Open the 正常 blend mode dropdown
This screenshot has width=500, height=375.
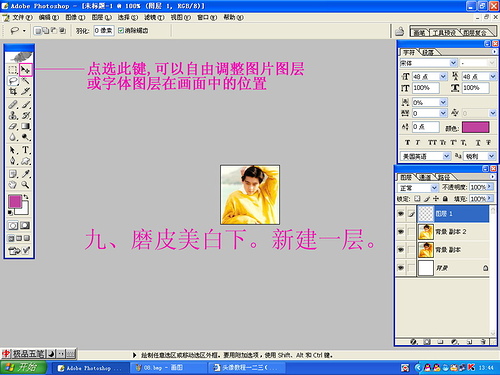tap(434, 188)
